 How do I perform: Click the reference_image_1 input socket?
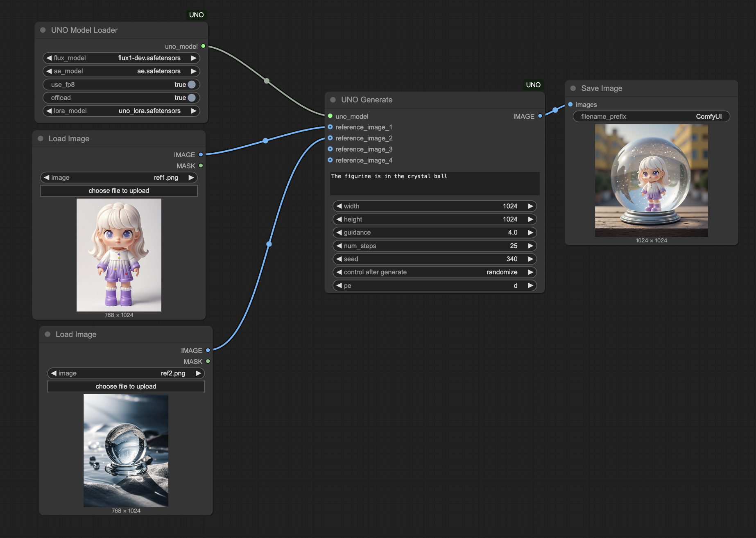click(x=330, y=127)
